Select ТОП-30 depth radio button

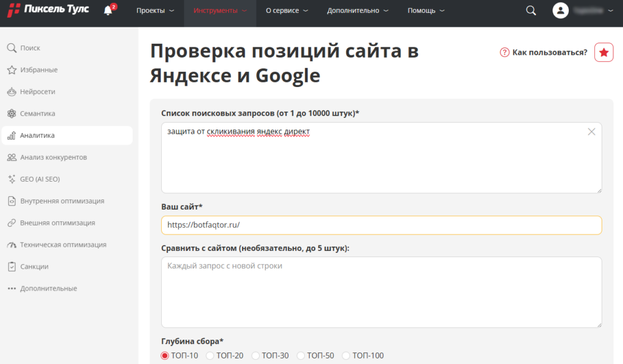256,355
